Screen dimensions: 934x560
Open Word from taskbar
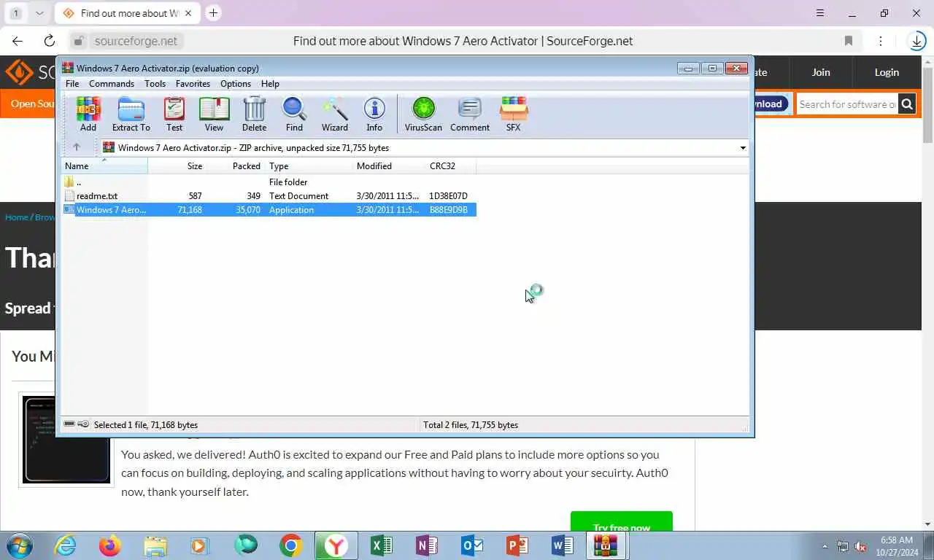(562, 545)
